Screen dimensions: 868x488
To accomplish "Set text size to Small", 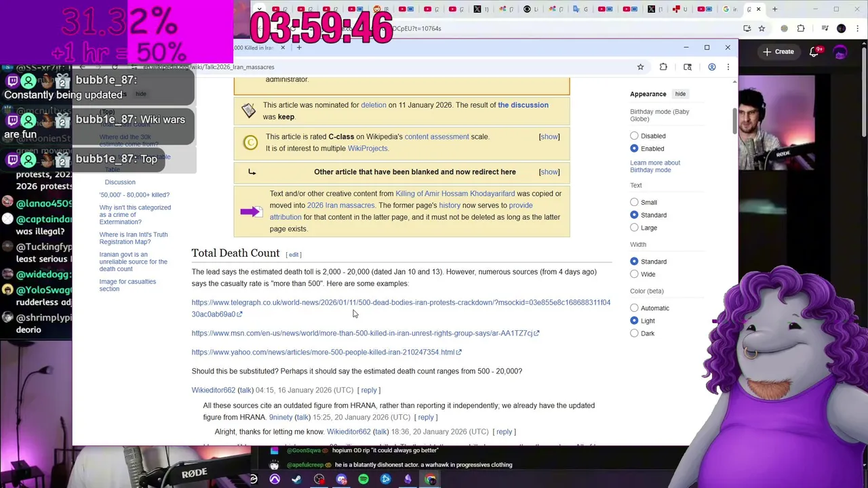I will 634,202.
